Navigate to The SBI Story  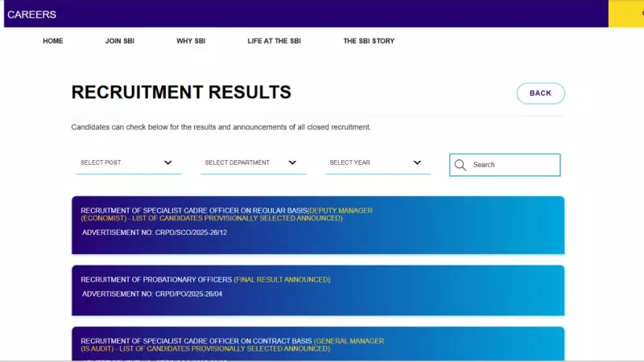pos(369,41)
